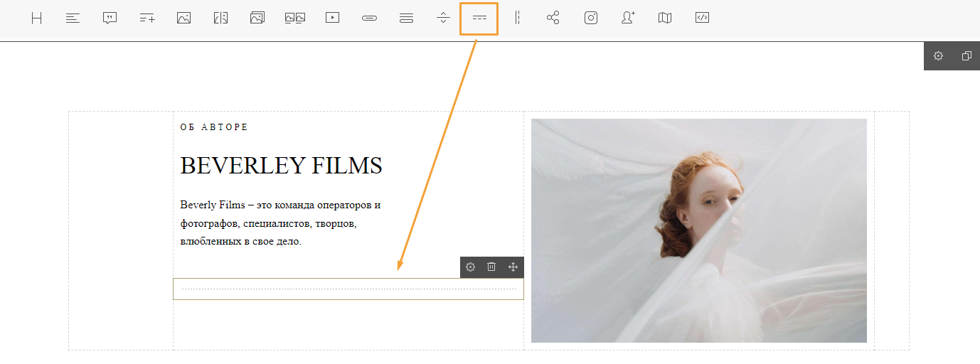
Task: Add a vertical spacer block
Action: pyautogui.click(x=443, y=18)
